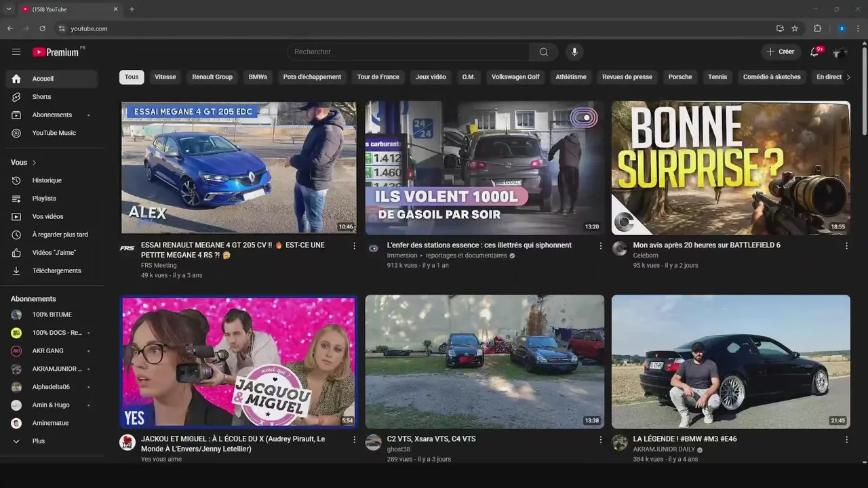Open Alphadelta06 subscription channel
Image resolution: width=868 pixels, height=488 pixels.
(52, 387)
